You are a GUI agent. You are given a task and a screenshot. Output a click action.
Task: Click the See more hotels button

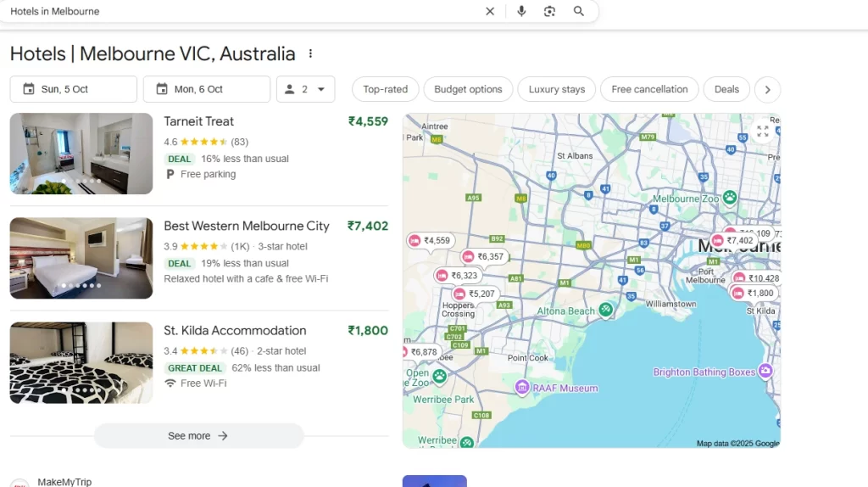point(198,436)
